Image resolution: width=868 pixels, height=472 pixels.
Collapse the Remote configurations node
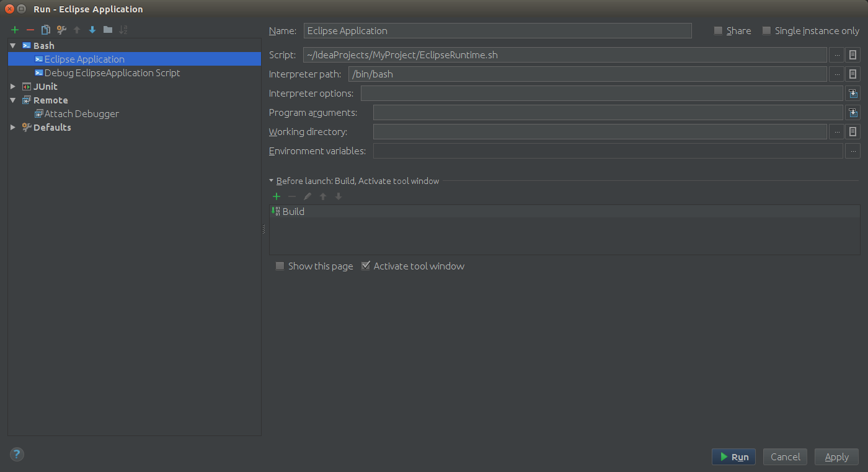(x=13, y=100)
